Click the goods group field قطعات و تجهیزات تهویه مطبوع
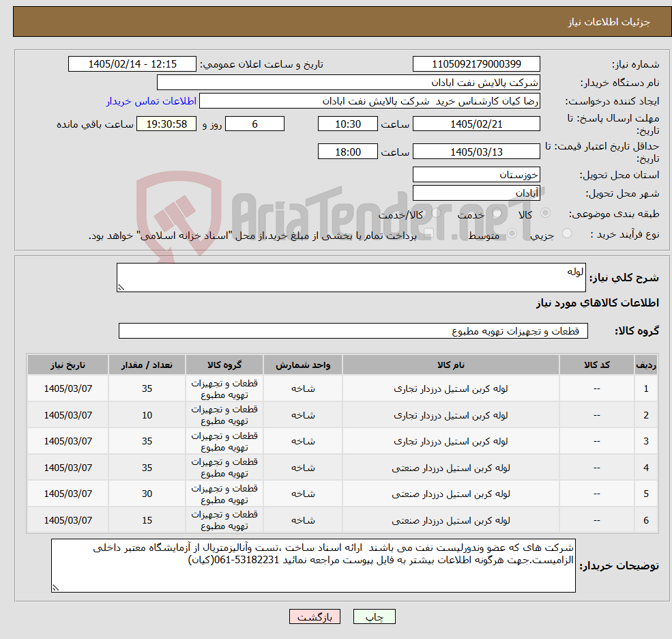672x639 pixels. point(353,330)
